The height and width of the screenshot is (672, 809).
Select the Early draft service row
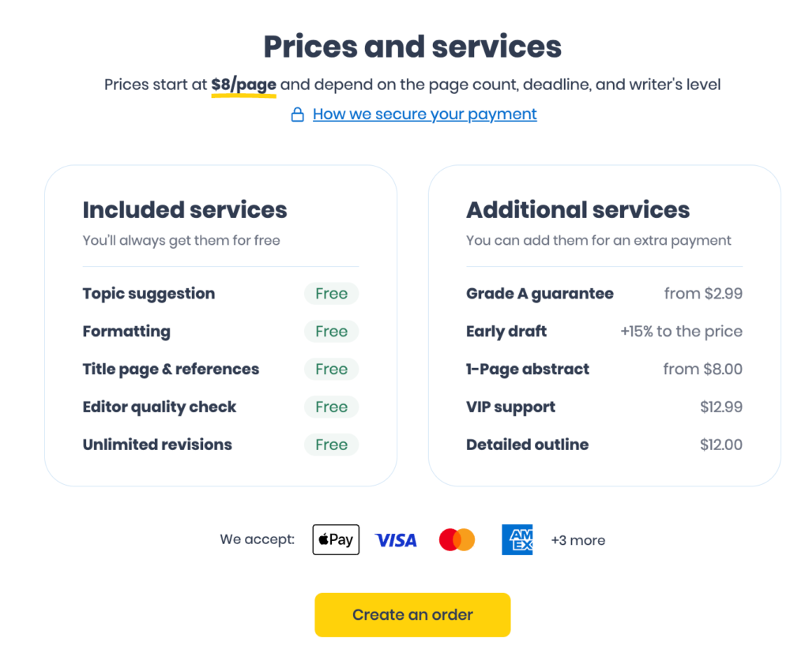tap(506, 332)
